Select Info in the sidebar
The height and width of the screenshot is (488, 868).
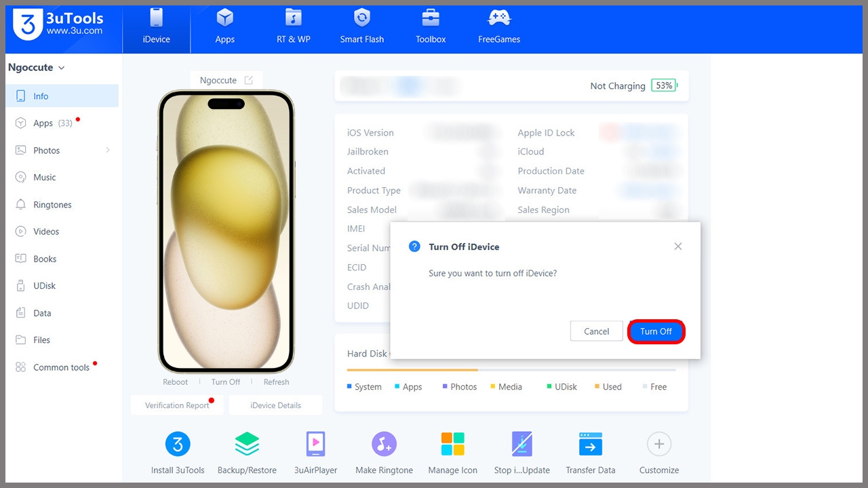(x=62, y=96)
